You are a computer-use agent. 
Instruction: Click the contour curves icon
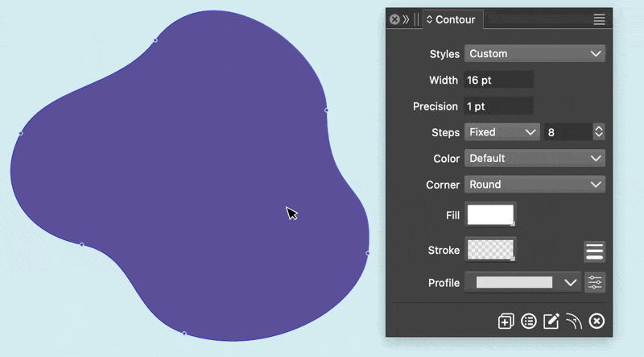pos(573,322)
